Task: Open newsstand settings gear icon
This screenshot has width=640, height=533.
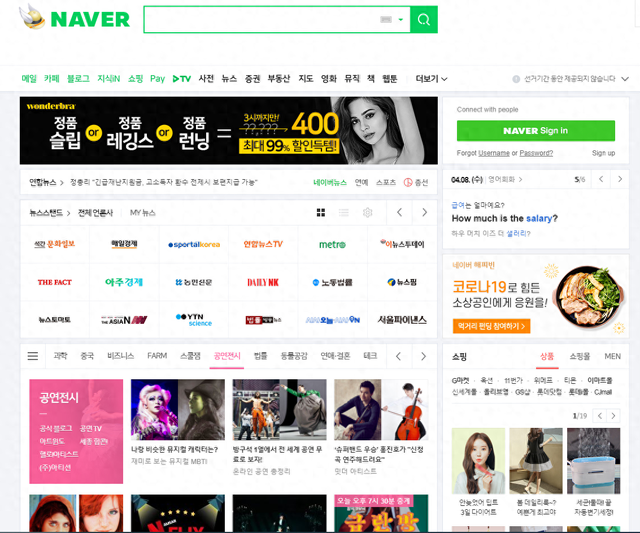Action: [x=367, y=212]
